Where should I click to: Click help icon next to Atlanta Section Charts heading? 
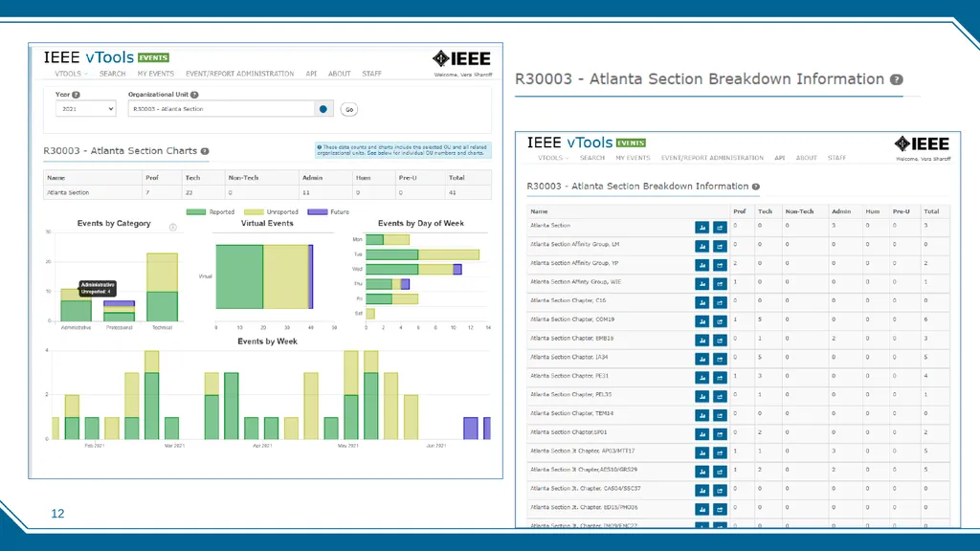205,151
